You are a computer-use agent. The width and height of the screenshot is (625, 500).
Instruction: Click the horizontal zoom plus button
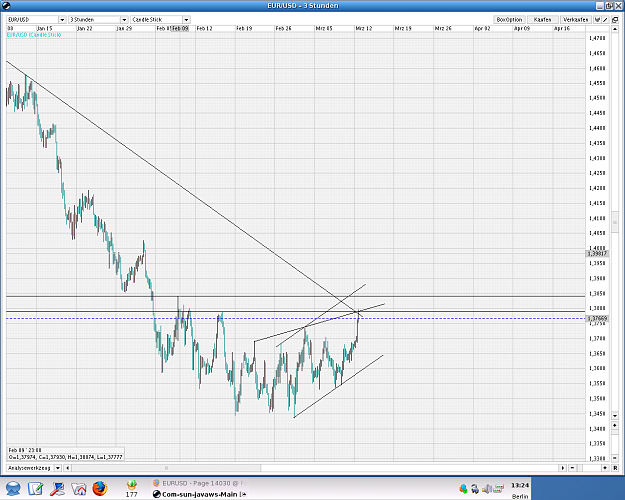(605, 468)
